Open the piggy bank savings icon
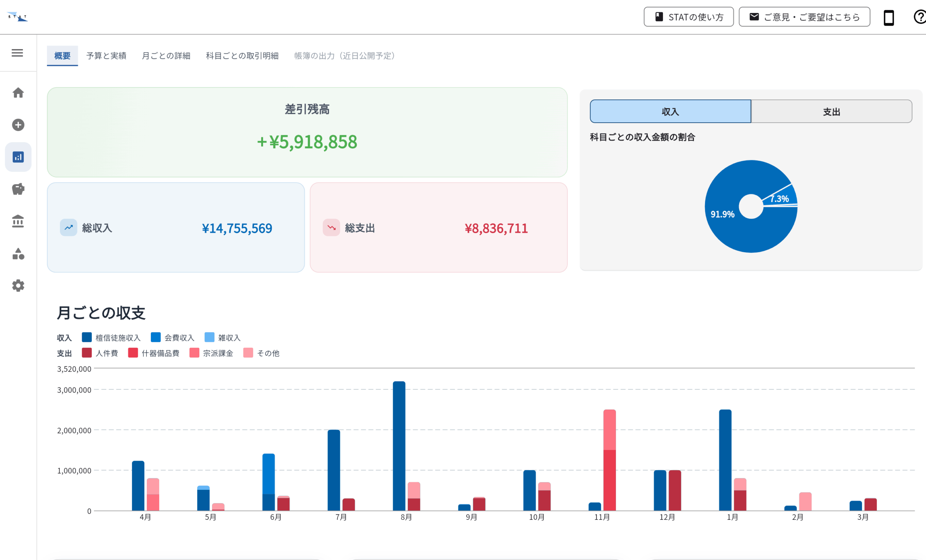Image resolution: width=926 pixels, height=560 pixels. click(x=18, y=189)
